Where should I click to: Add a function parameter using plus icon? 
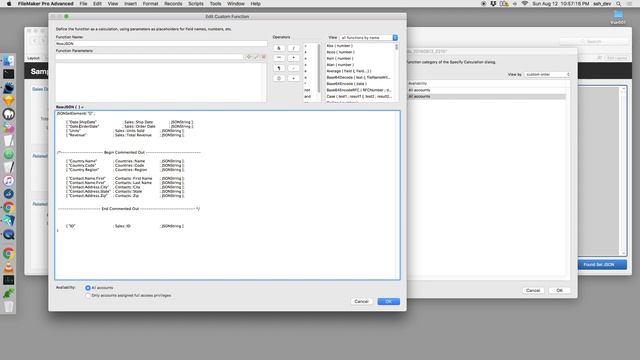249,57
